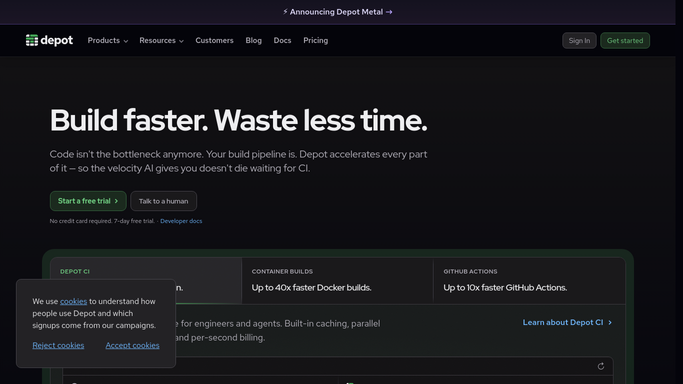Click the Sign In button
The width and height of the screenshot is (683, 384).
click(x=579, y=40)
